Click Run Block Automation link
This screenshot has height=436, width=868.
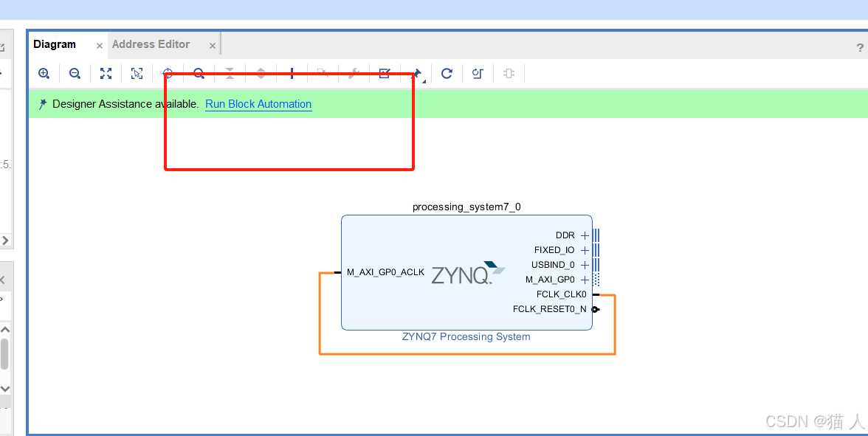click(258, 104)
